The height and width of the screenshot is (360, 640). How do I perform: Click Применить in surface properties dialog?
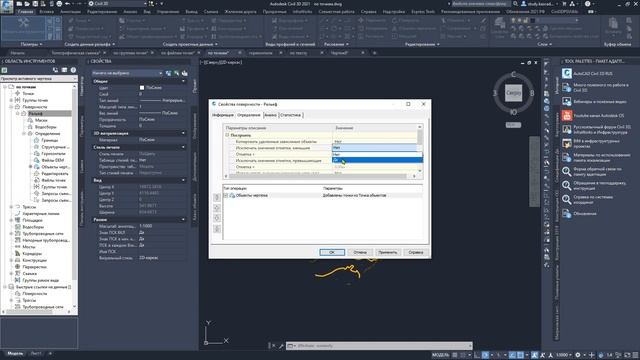(388, 252)
